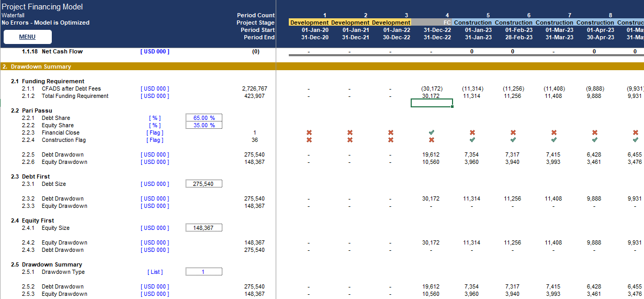
Task: Select the Equity Share 35.00 % input cell
Action: coord(204,125)
